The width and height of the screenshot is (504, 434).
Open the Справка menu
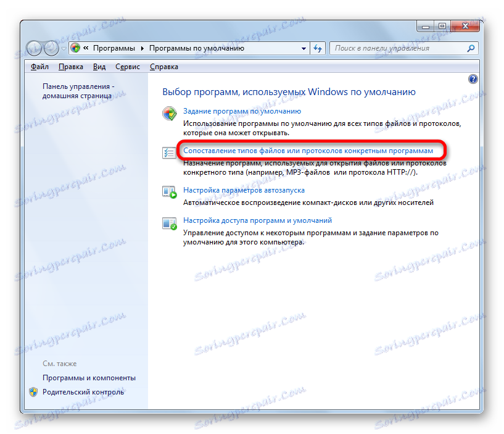[164, 67]
